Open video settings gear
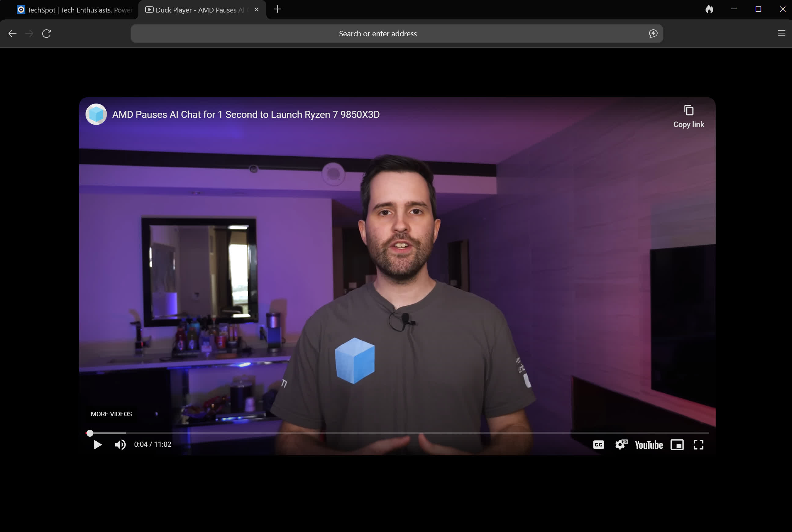792x532 pixels. pos(621,444)
